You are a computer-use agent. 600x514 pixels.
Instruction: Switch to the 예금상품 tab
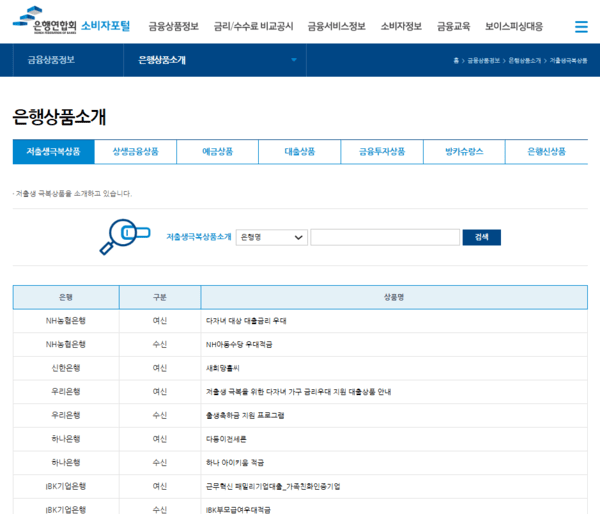tap(217, 152)
